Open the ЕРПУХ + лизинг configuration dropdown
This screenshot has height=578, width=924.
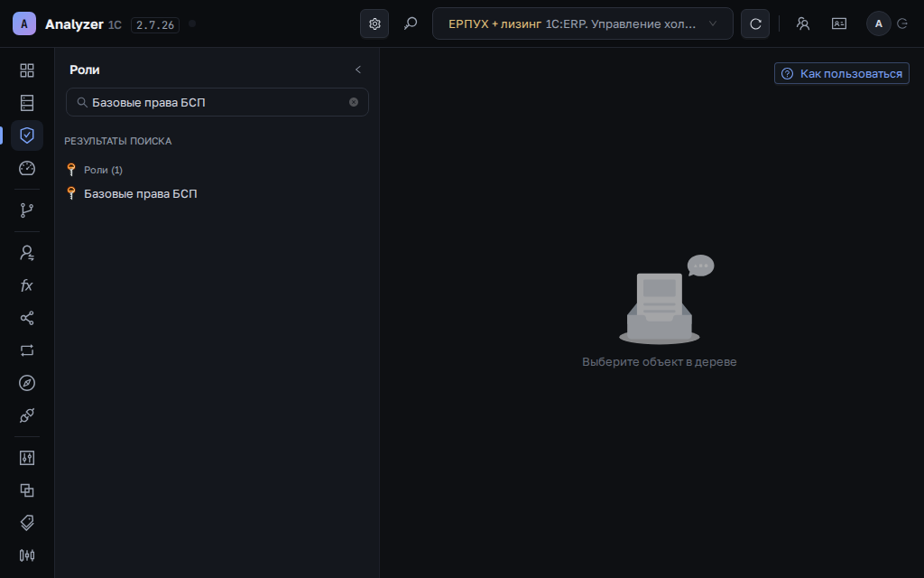click(x=582, y=23)
